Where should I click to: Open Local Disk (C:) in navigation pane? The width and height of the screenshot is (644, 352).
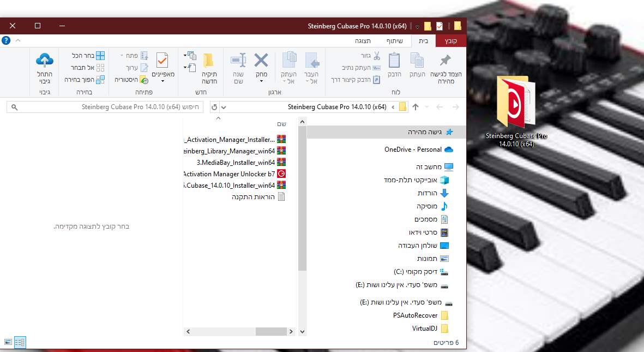[421, 272]
